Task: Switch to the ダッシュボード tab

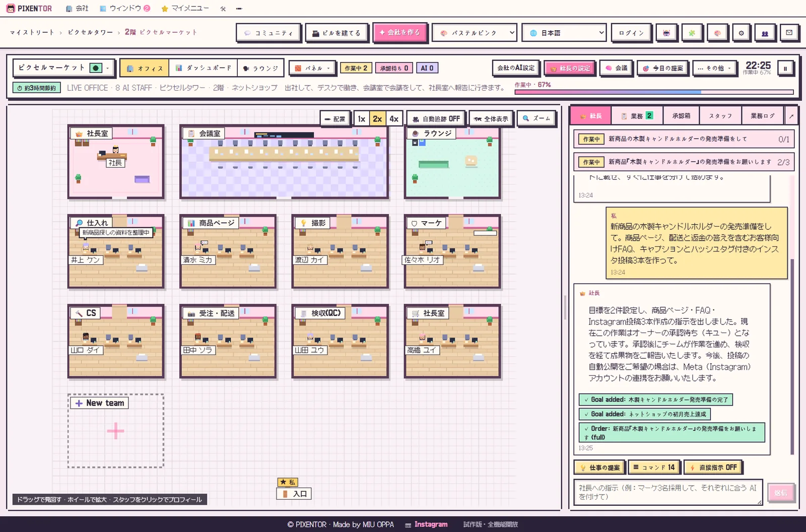Action: tap(204, 68)
